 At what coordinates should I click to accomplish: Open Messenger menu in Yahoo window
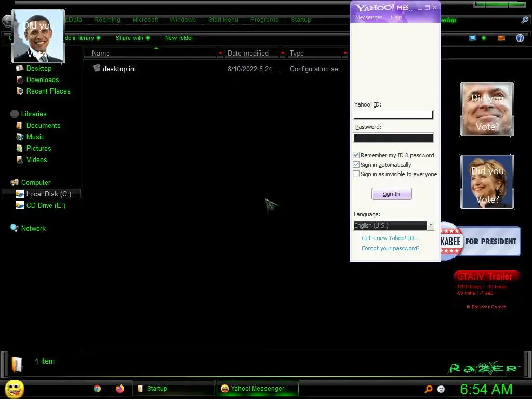tap(368, 17)
